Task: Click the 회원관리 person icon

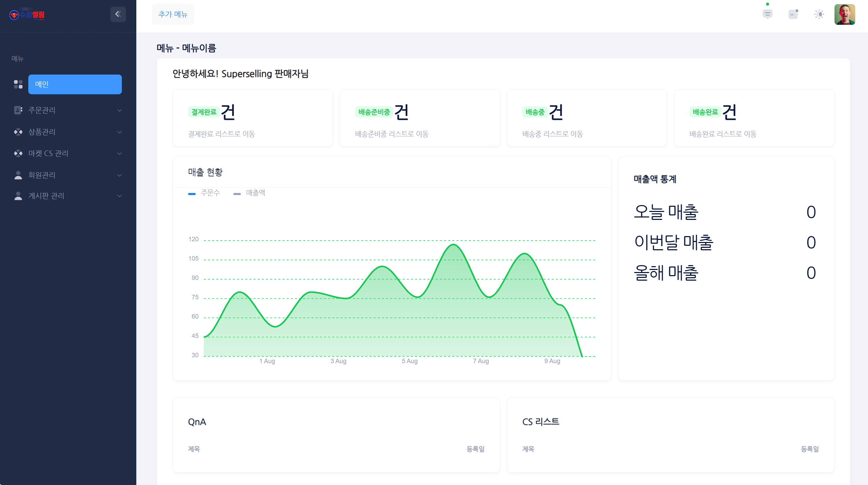Action: 18,175
